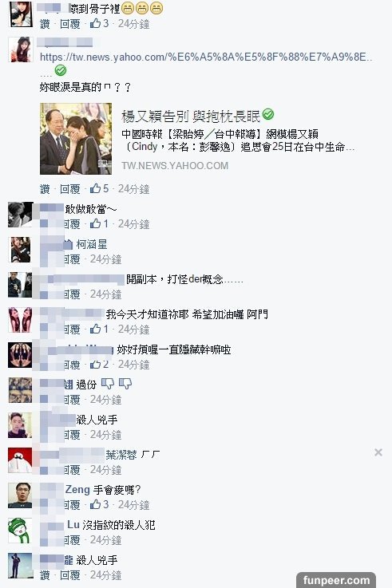This screenshot has height=588, width=392.
Task: Click the thumbs-up icon on the 我今天才知道祢耶 comment
Action: tap(95, 329)
